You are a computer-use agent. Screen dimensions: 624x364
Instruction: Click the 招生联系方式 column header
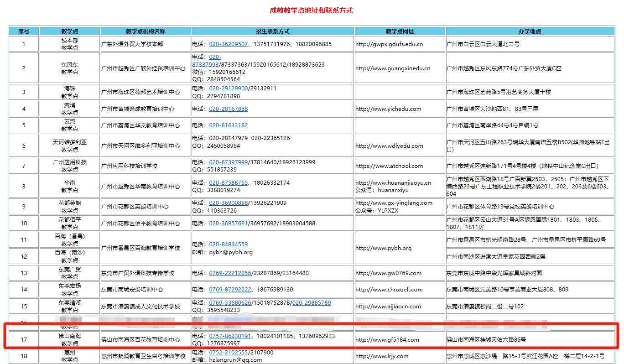tap(272, 31)
